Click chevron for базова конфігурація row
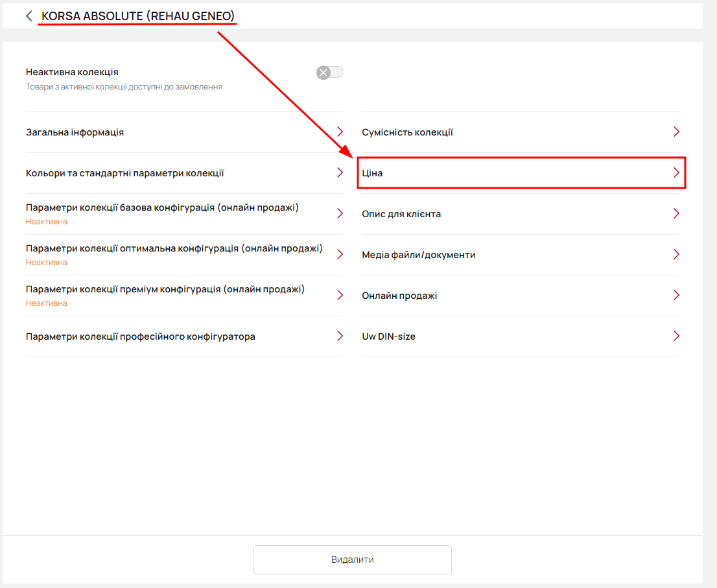The image size is (717, 588). pos(340,213)
